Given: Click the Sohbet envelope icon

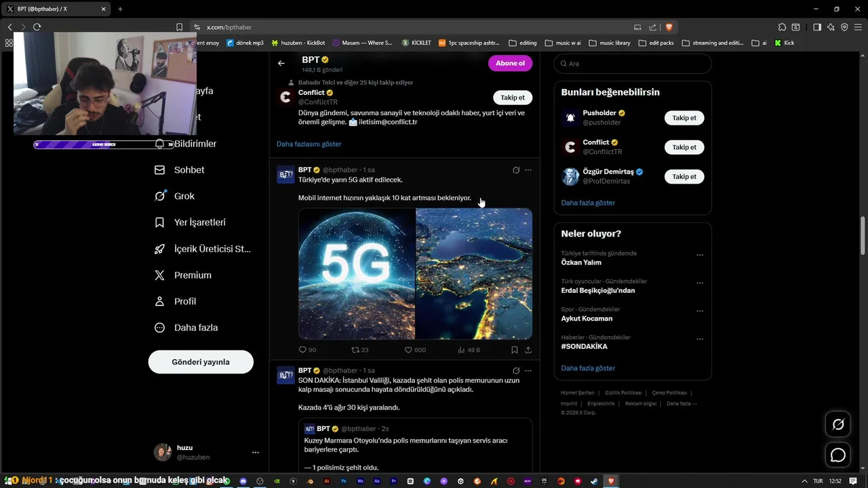Looking at the screenshot, I should click(x=159, y=170).
